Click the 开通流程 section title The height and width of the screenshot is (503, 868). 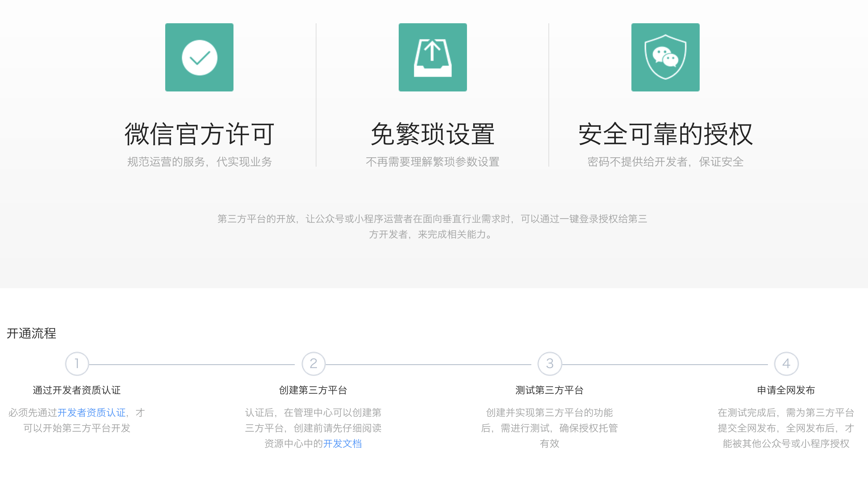[31, 333]
